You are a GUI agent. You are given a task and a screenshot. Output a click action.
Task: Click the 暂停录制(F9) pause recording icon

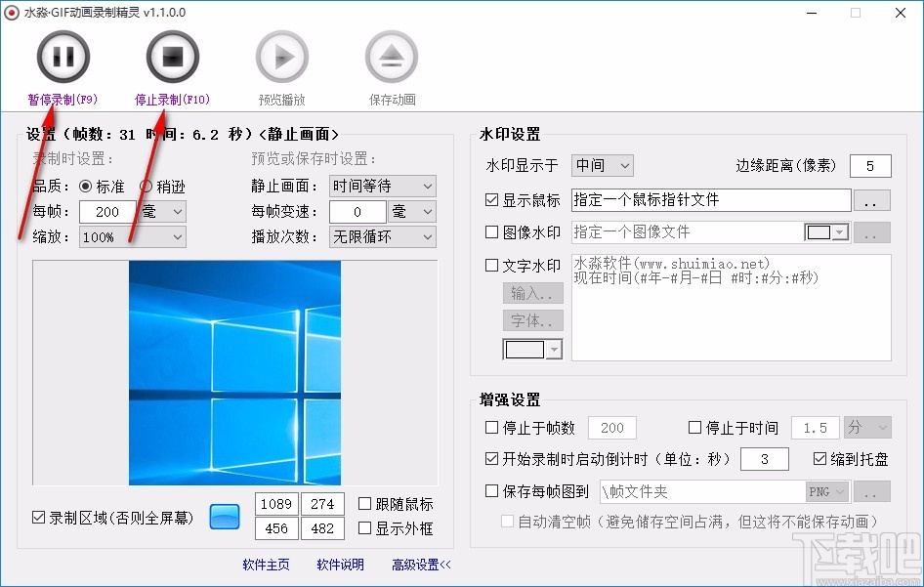pos(63,57)
